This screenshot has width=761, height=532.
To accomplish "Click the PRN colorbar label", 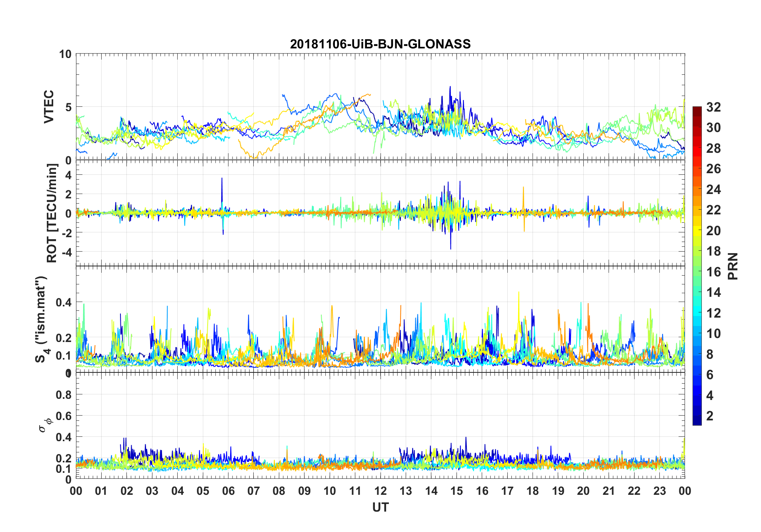I will coord(733,266).
